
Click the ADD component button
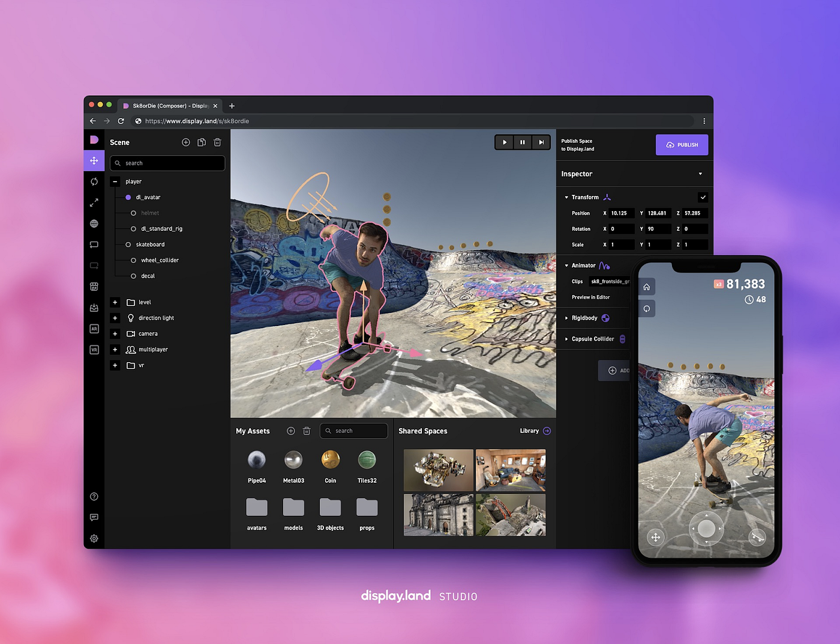pyautogui.click(x=615, y=371)
